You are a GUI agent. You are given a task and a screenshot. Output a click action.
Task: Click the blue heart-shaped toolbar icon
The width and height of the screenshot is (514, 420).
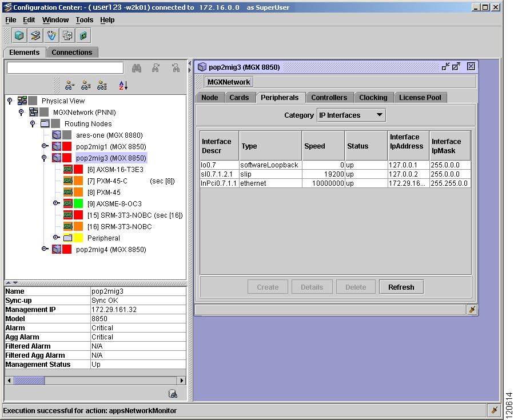tap(51, 35)
